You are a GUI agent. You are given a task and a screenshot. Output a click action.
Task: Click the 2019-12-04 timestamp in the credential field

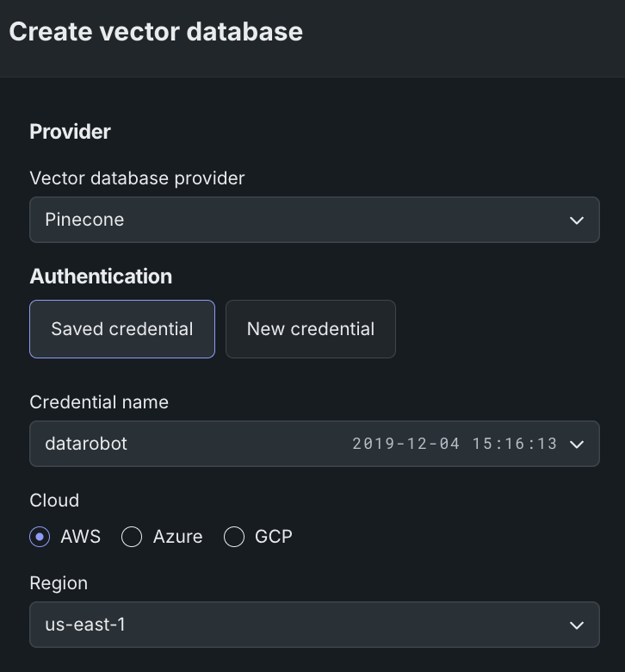point(455,444)
